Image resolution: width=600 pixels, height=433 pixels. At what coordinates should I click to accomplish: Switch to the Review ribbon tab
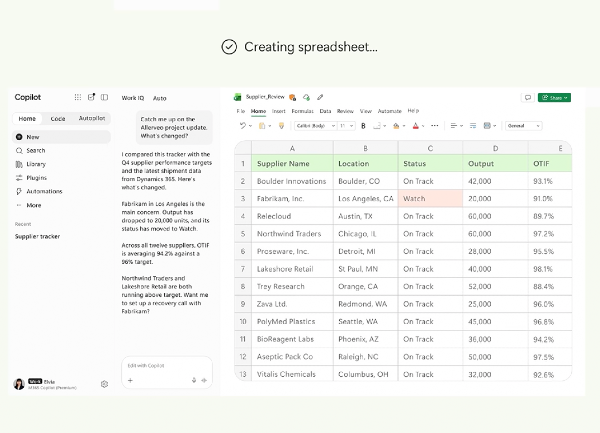(x=345, y=111)
